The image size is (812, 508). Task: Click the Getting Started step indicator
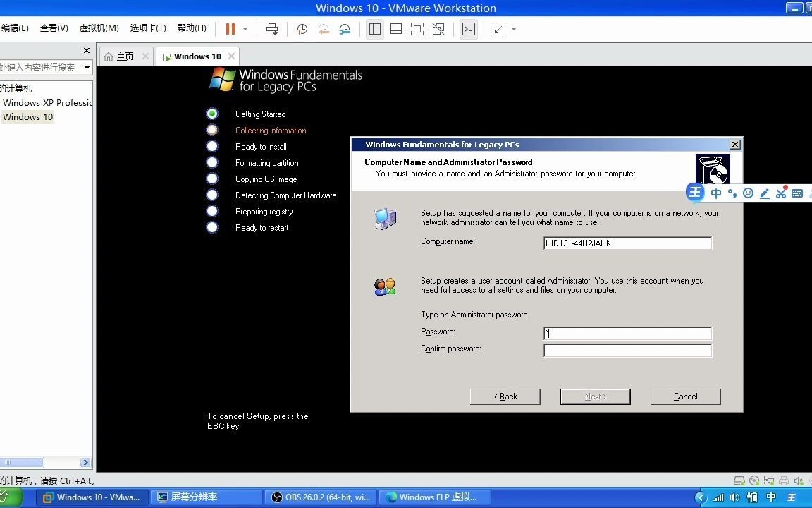point(211,114)
